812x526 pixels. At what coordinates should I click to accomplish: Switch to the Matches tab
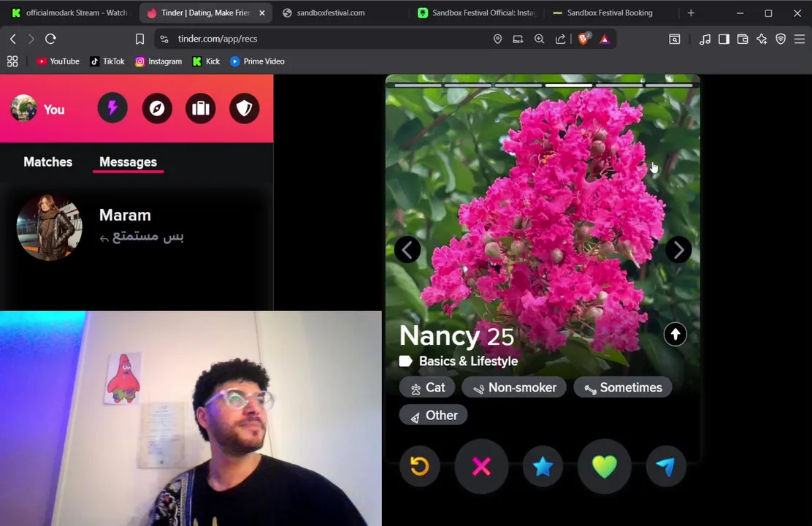[x=47, y=161]
